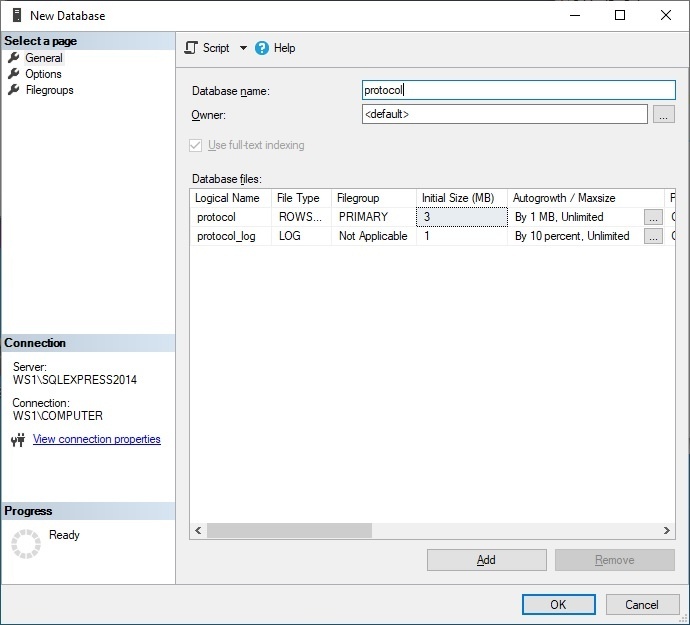Viewport: 690px width, 625px height.
Task: Add a new database file
Action: pyautogui.click(x=487, y=560)
